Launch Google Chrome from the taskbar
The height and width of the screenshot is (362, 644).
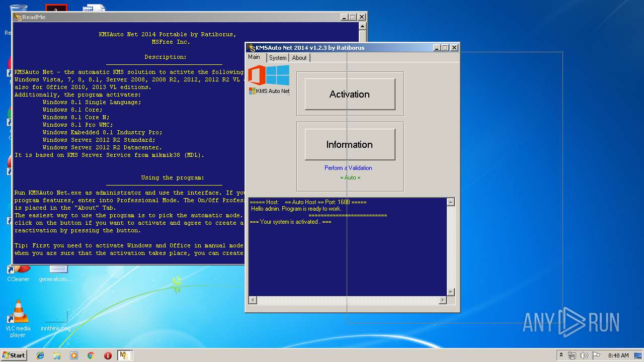pyautogui.click(x=91, y=355)
